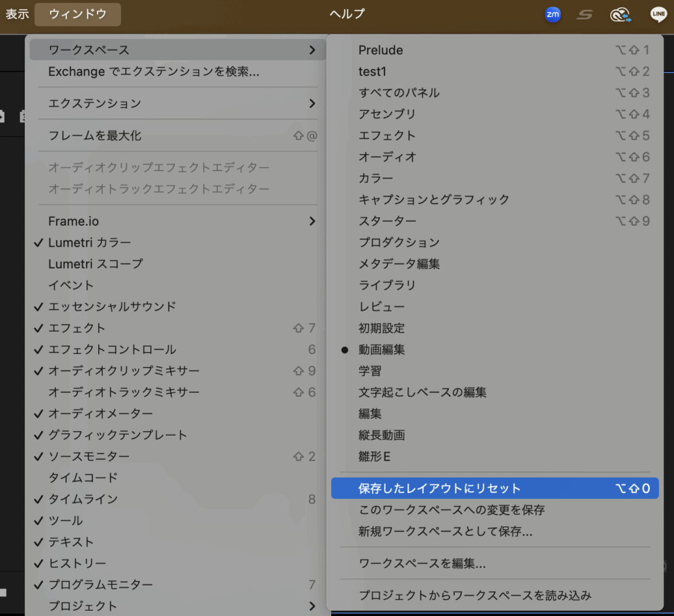Toggle the ツール panel
This screenshot has width=674, height=616.
click(x=178, y=520)
